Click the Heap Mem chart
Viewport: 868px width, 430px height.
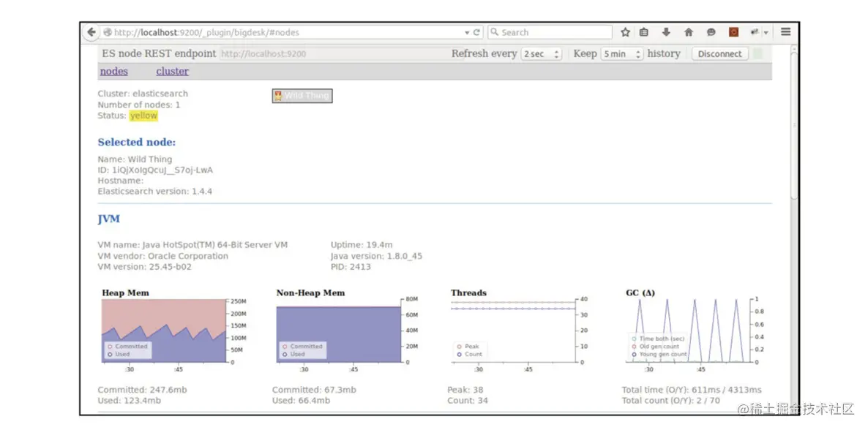164,331
